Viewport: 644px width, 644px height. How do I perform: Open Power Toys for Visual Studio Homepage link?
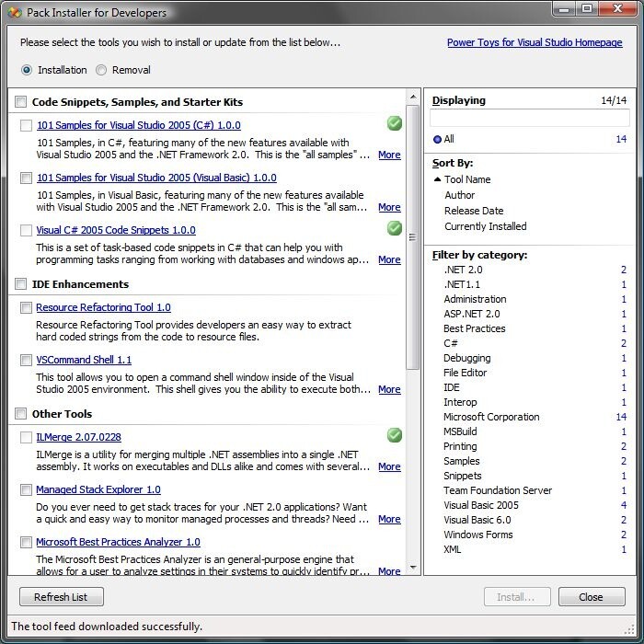(535, 42)
